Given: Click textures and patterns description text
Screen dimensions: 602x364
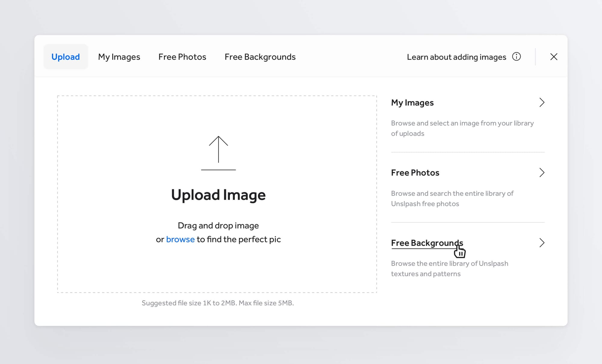Looking at the screenshot, I should coord(449,269).
